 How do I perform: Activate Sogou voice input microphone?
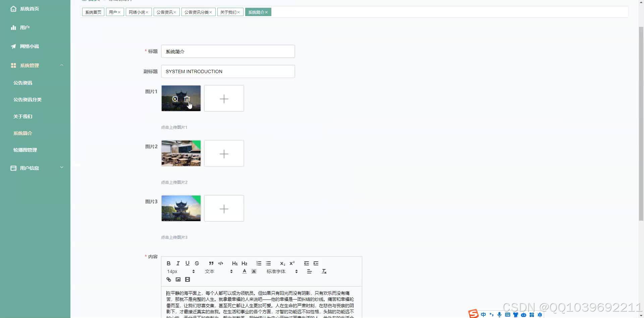499,315
